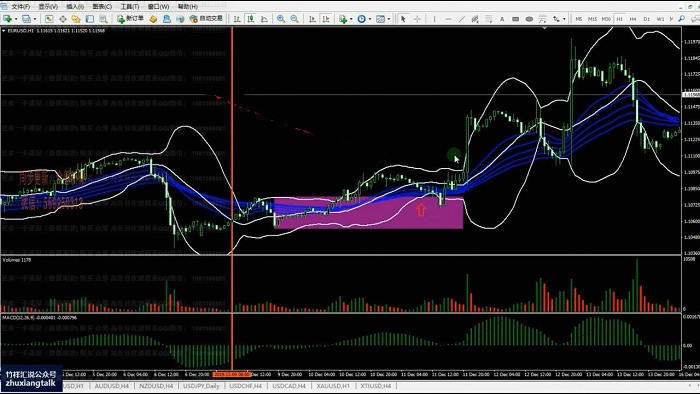Click the orange vertical line on chart
The height and width of the screenshot is (394, 700).
(232, 134)
